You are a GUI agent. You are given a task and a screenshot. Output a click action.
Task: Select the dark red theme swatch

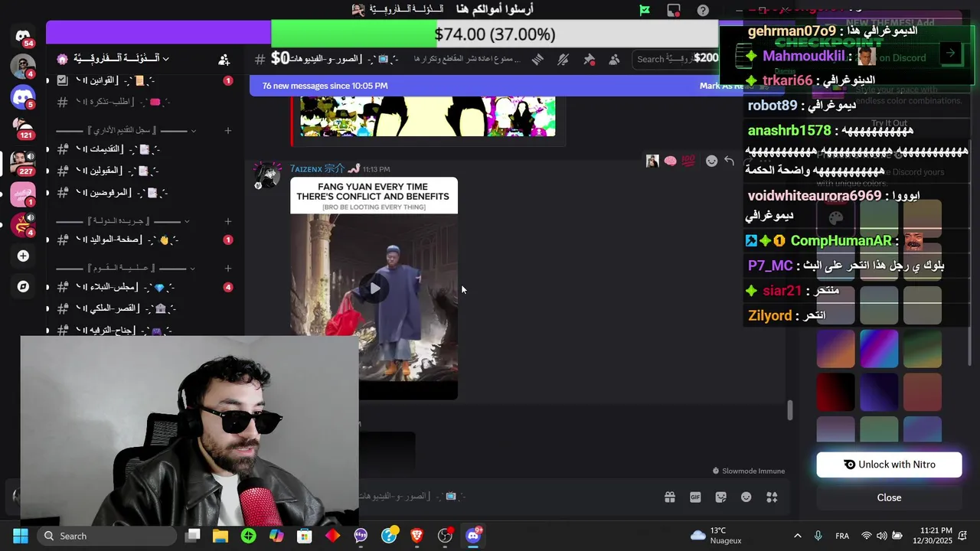click(835, 392)
